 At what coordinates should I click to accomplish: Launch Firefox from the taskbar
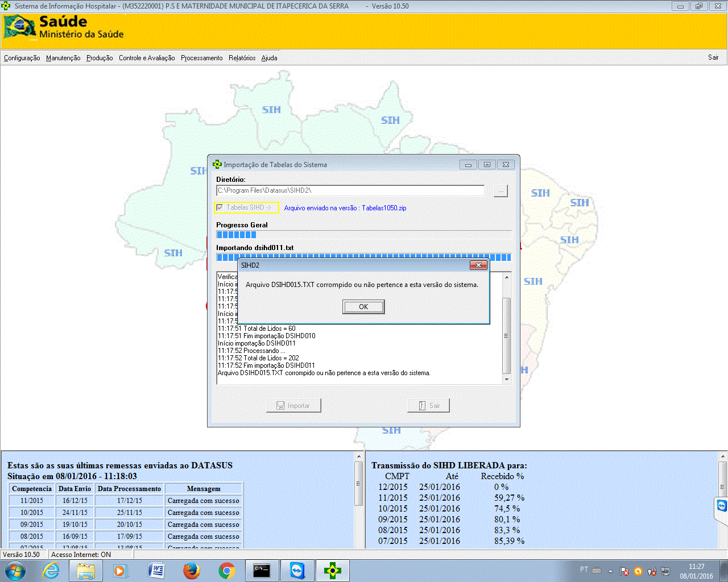(x=192, y=571)
